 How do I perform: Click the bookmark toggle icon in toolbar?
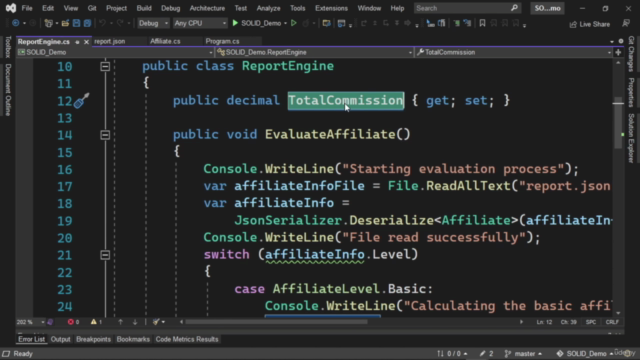[x=482, y=23]
